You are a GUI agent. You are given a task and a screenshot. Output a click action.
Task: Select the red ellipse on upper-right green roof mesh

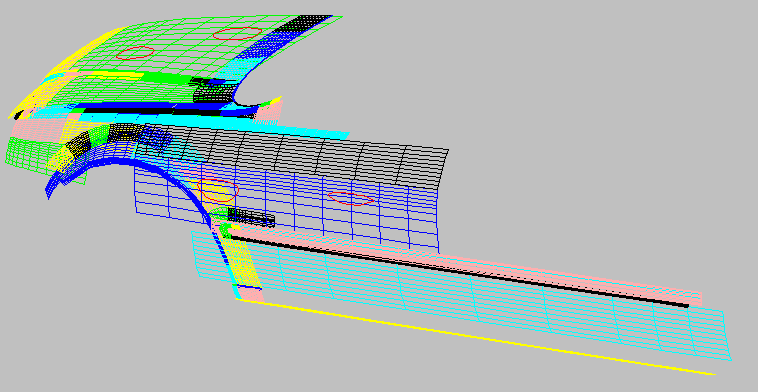237,33
